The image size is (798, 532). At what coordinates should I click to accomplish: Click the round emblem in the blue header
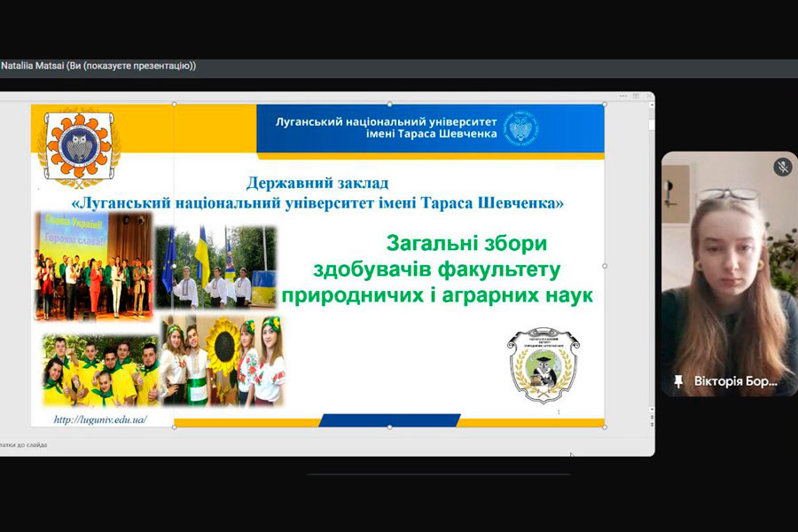pos(520,129)
